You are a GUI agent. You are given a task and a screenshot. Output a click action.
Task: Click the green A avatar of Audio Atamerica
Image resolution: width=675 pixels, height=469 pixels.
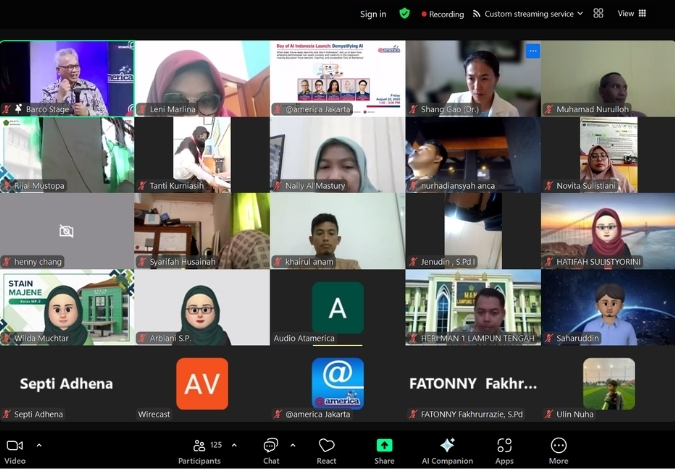pos(338,307)
